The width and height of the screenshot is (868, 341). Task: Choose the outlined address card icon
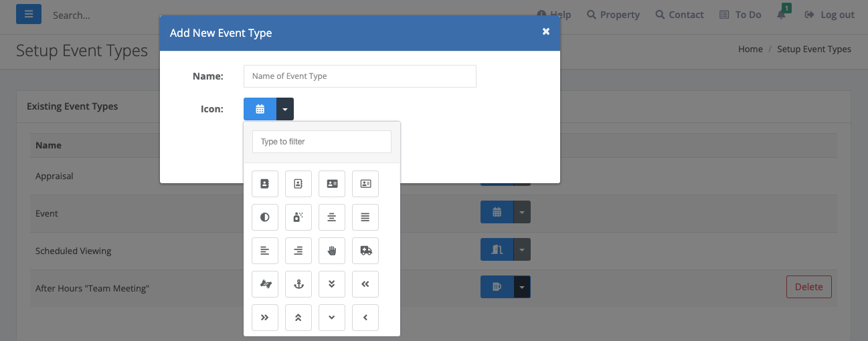(x=365, y=183)
